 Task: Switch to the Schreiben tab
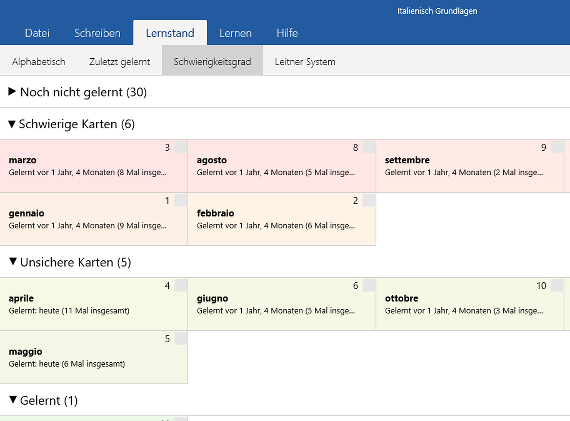click(97, 33)
